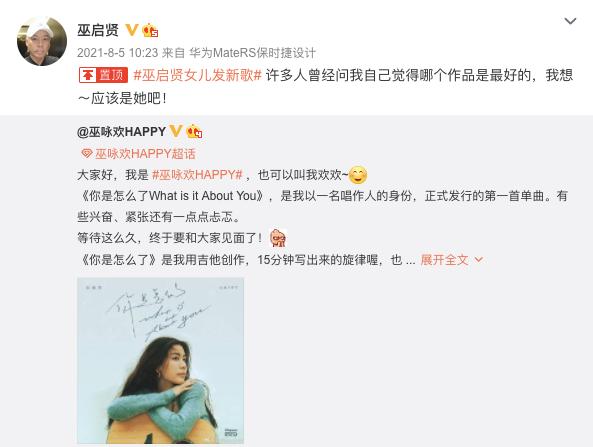Open 巫启贤's profile avatar

point(42,41)
